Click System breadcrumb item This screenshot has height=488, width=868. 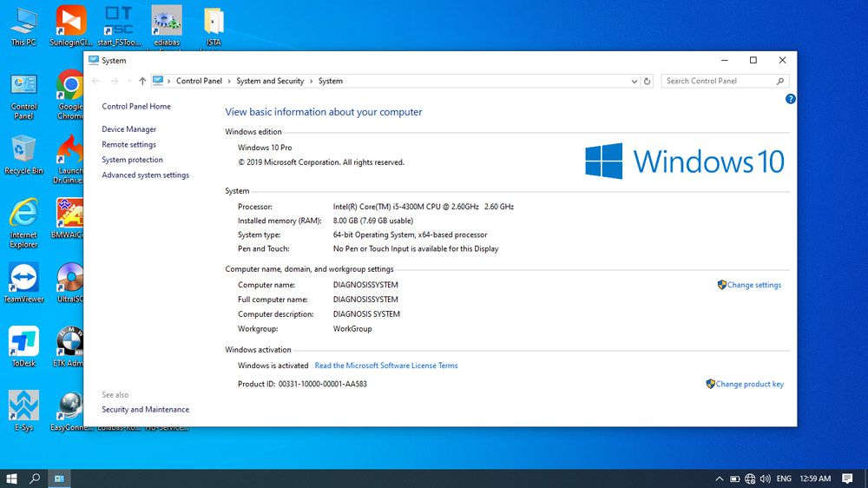click(x=331, y=81)
